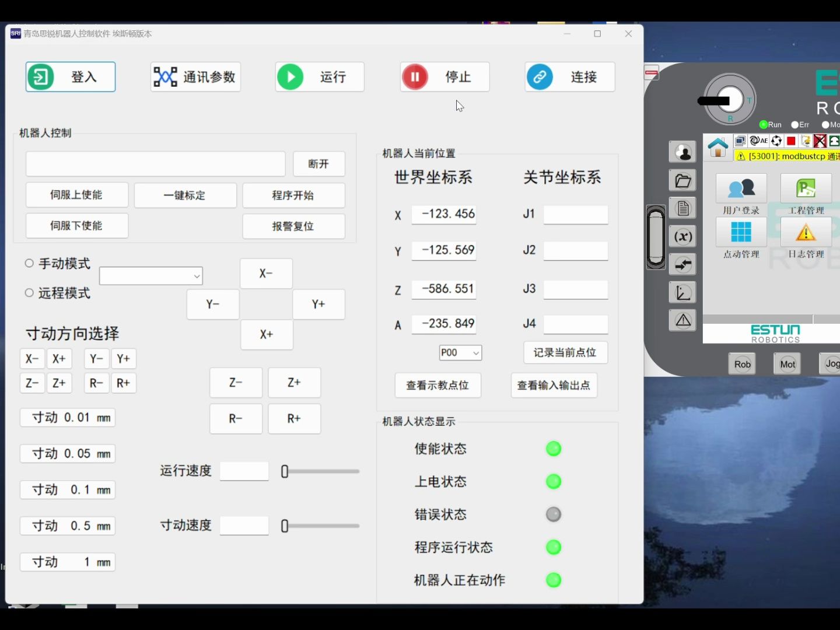
Task: Select jog step 寸动 0.5 mm
Action: [68, 526]
